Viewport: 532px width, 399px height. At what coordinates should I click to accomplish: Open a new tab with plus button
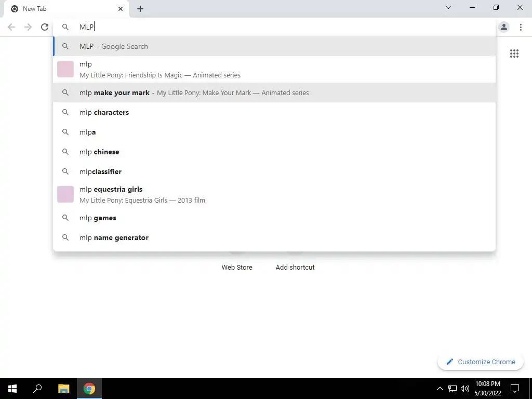[x=140, y=9]
